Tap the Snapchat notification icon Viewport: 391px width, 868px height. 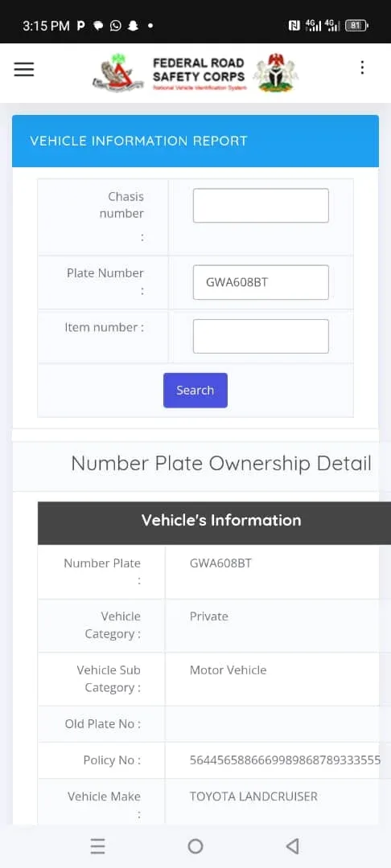pyautogui.click(x=133, y=26)
